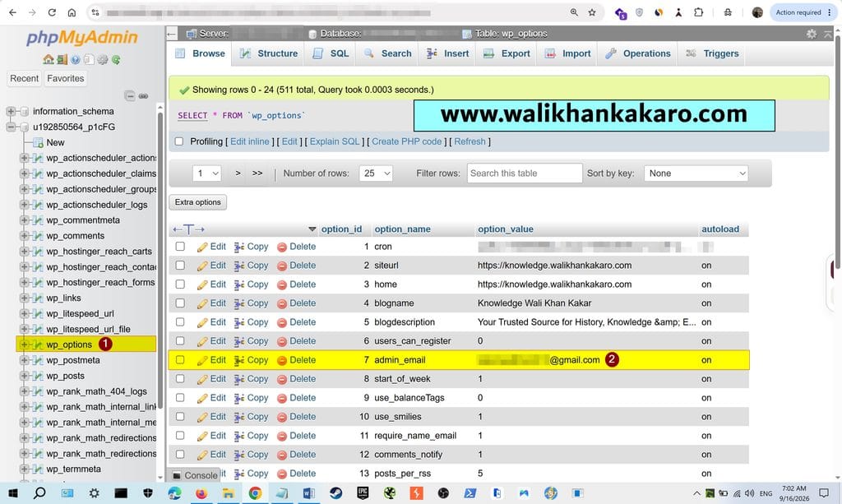Screen dimensions: 842x504
Task: Open navigation panel settings gear icon
Action: [x=102, y=59]
